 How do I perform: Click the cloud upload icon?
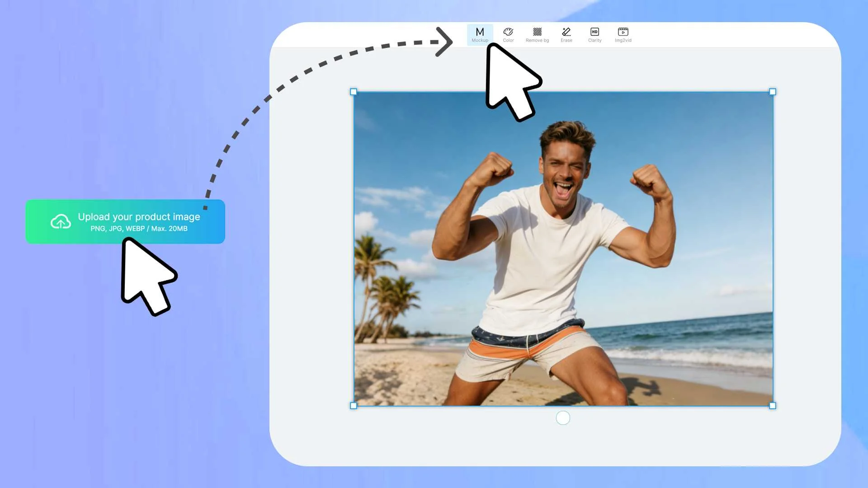coord(61,221)
